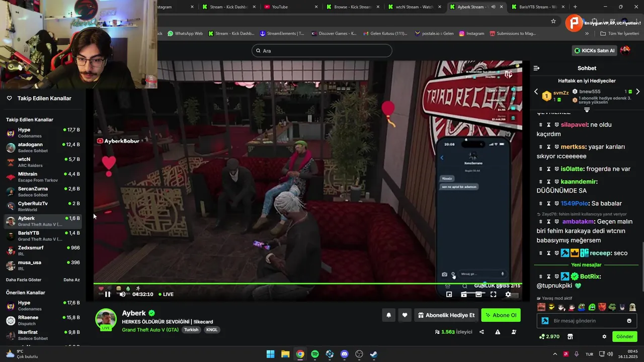Open Steam from taskbar
This screenshot has height=362, width=644.
373,354
